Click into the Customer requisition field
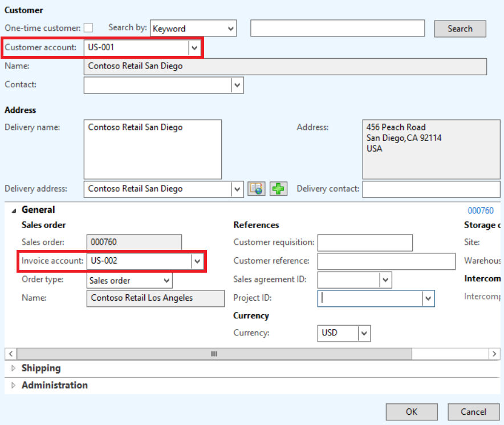This screenshot has width=504, height=425. [x=365, y=242]
